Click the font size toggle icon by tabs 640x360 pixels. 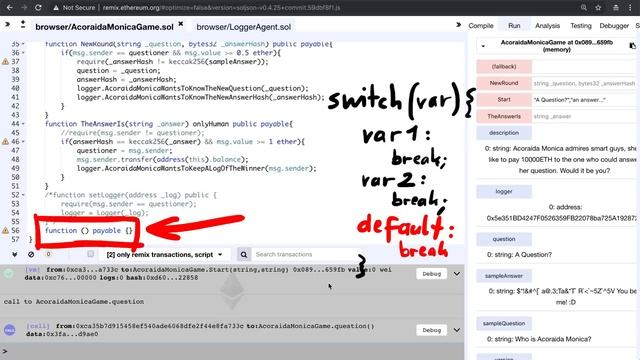click(x=23, y=24)
